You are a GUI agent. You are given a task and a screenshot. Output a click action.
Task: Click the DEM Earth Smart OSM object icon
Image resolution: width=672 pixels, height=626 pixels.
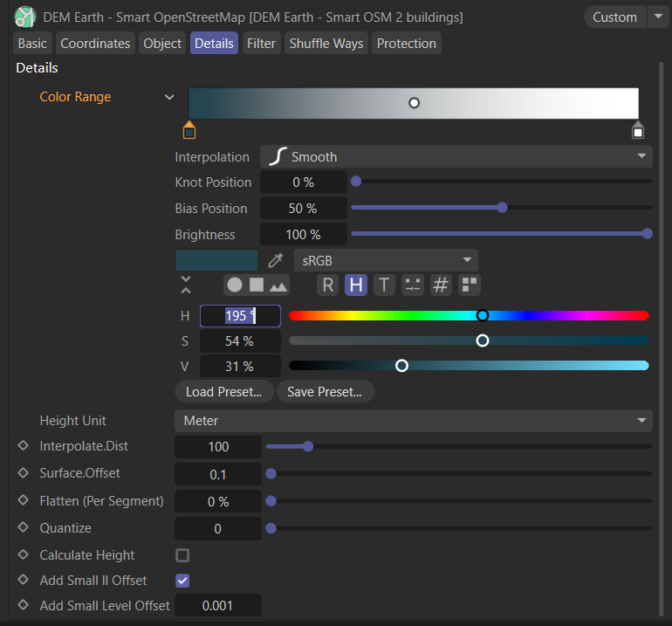click(24, 17)
